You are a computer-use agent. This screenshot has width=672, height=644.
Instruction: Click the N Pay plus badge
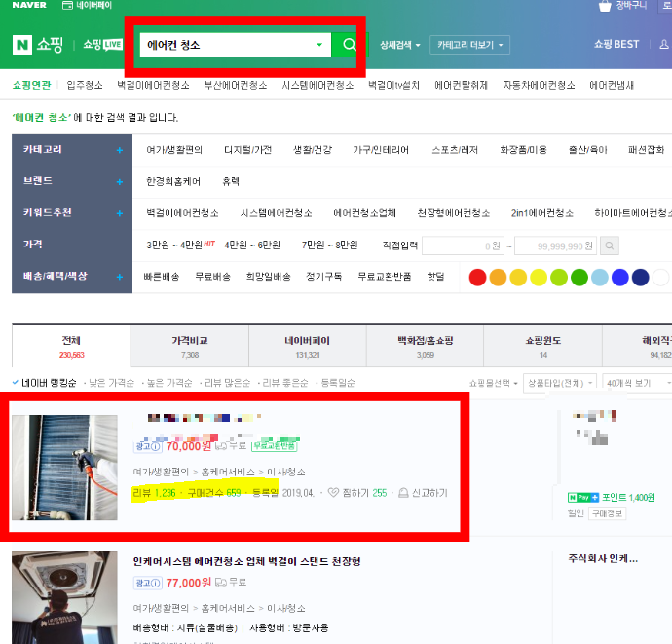pos(582,497)
